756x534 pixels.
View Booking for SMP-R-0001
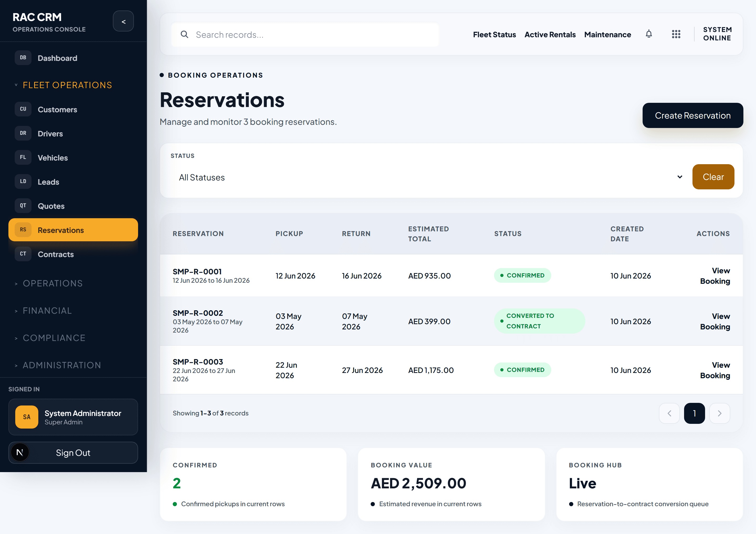point(715,276)
